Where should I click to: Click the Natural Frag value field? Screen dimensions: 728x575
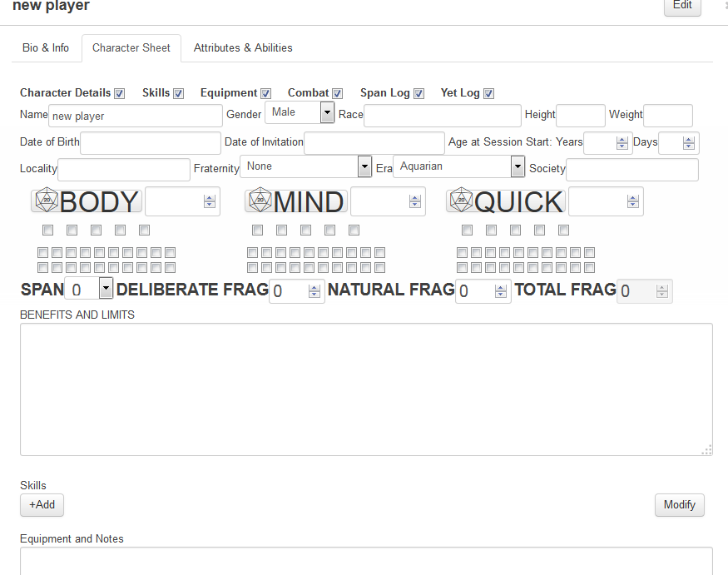(x=483, y=291)
